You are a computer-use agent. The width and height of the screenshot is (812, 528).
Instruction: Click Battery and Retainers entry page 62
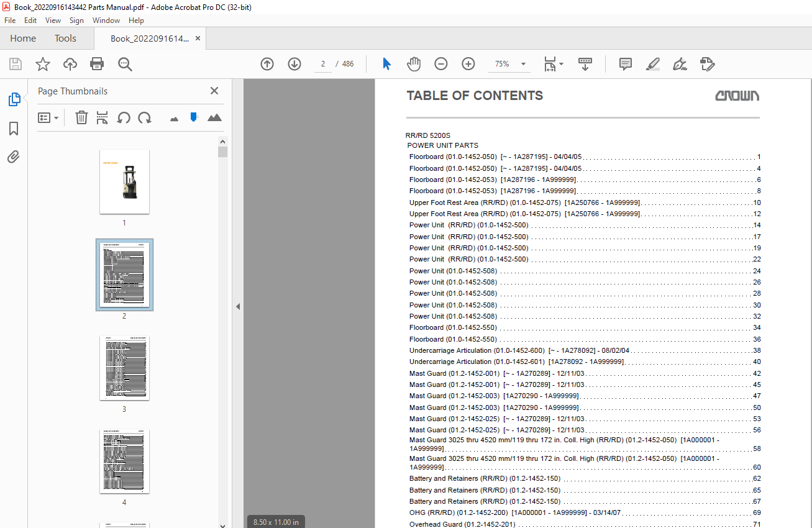point(585,478)
